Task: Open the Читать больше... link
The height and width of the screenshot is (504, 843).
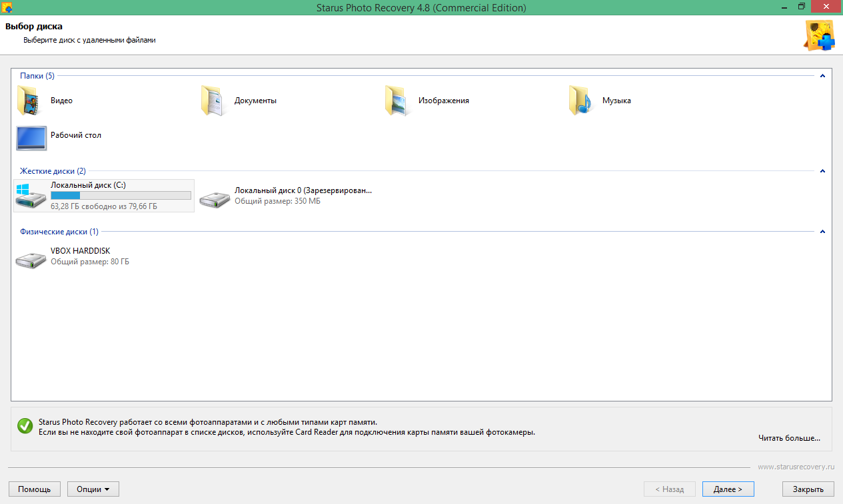Action: (x=790, y=437)
